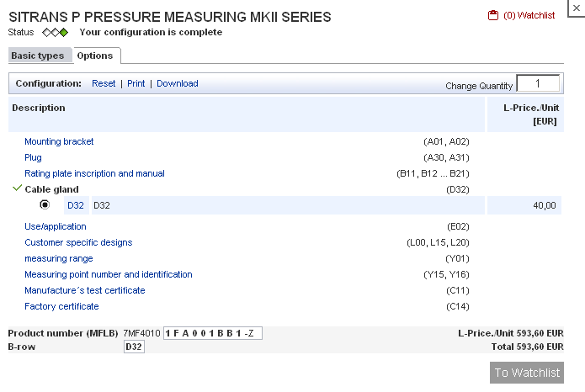Viewport: 585px width, 392px height.
Task: Close the configurator dialog with X
Action: point(576,8)
